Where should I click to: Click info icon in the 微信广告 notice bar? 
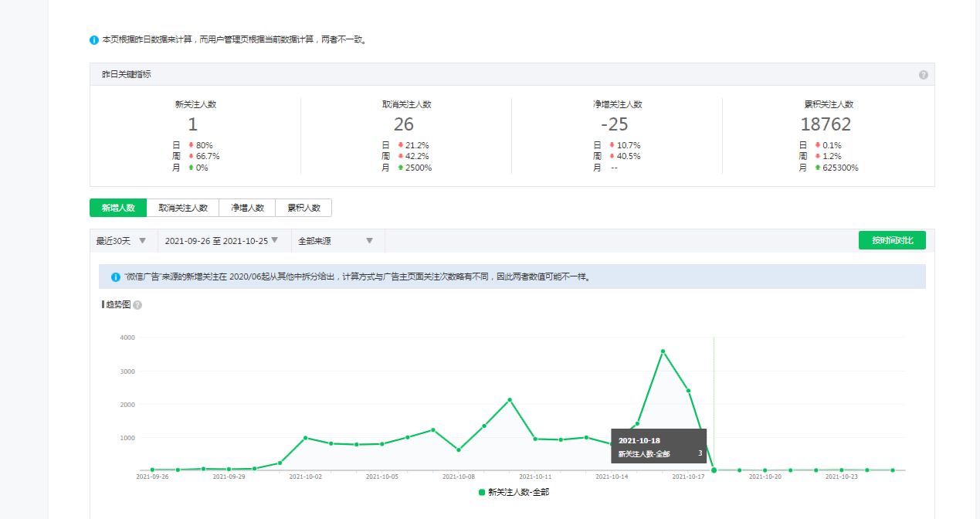pyautogui.click(x=116, y=276)
